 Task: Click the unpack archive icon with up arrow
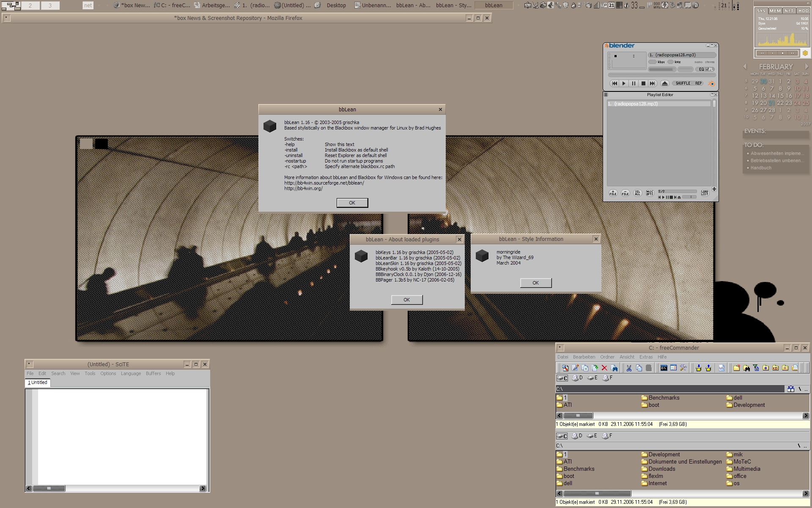[x=708, y=368]
